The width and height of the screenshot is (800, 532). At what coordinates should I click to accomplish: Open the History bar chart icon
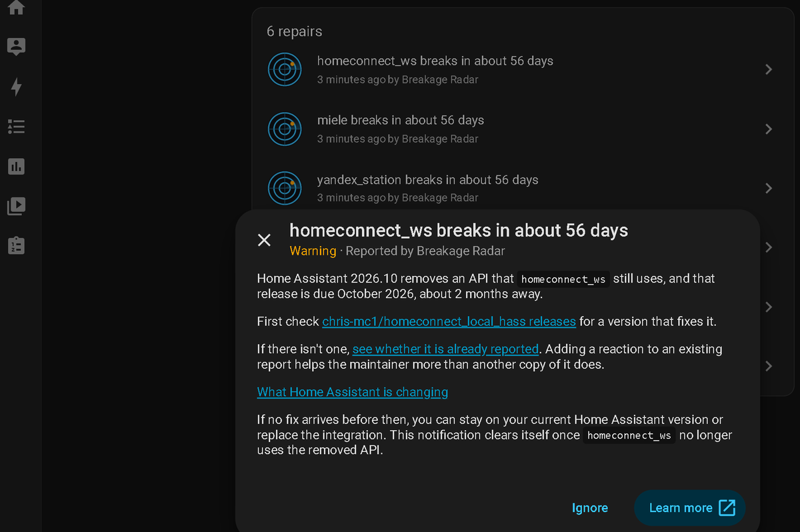(16, 166)
